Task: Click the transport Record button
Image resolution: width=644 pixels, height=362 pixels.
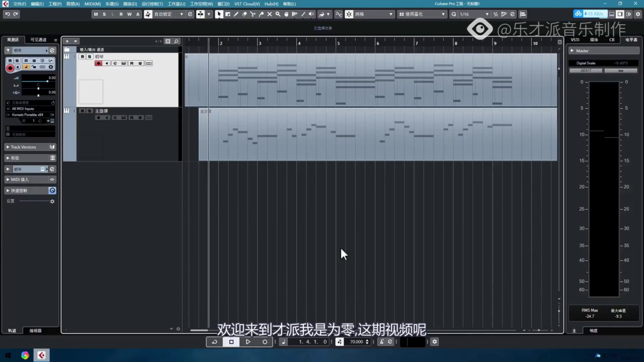Action: [265, 342]
